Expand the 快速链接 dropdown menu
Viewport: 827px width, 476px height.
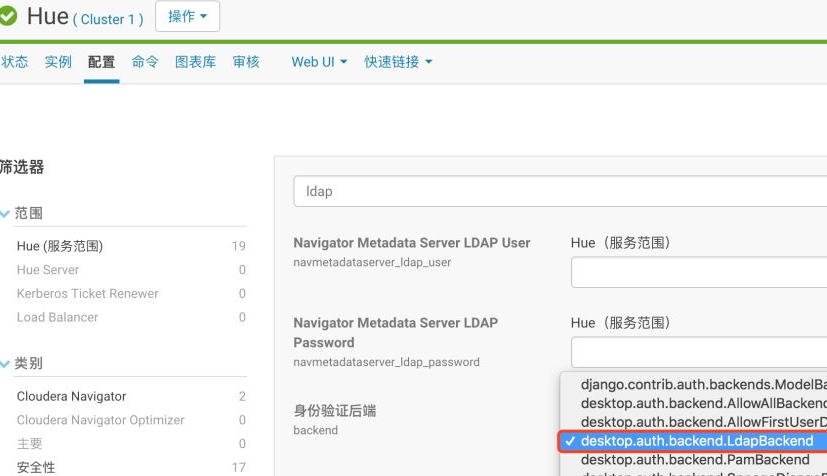coord(398,62)
